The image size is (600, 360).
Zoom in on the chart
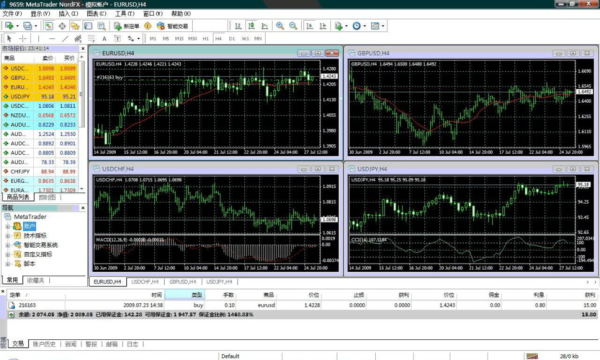click(280, 26)
